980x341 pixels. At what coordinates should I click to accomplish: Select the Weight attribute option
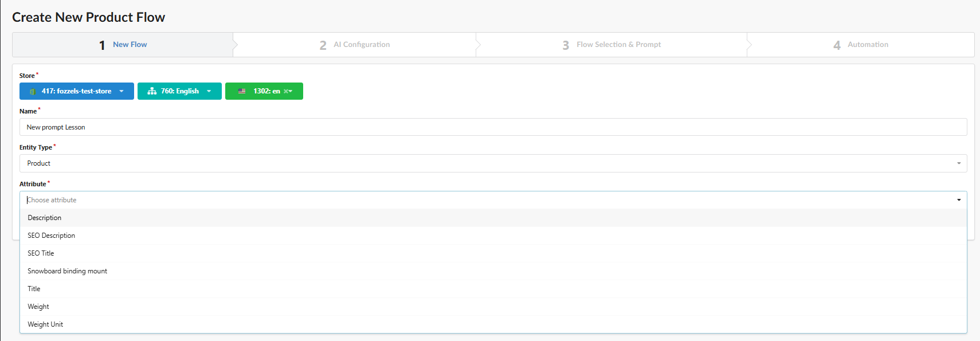[x=493, y=307]
